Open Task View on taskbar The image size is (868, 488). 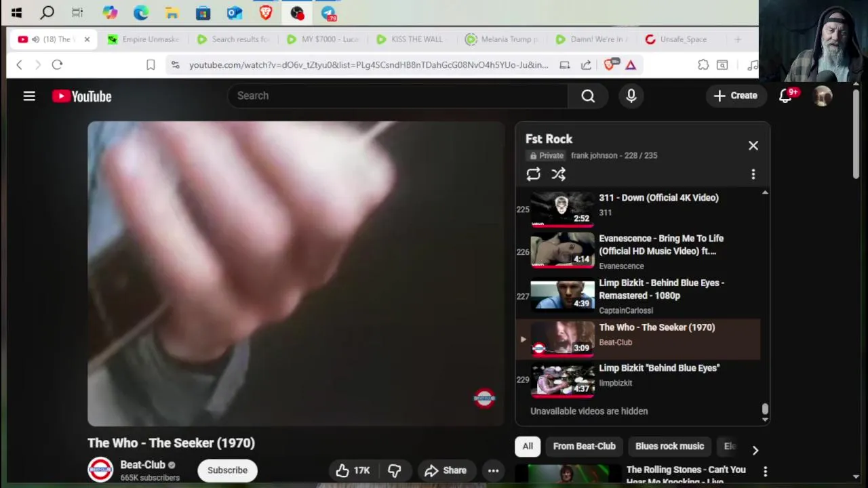[x=77, y=13]
